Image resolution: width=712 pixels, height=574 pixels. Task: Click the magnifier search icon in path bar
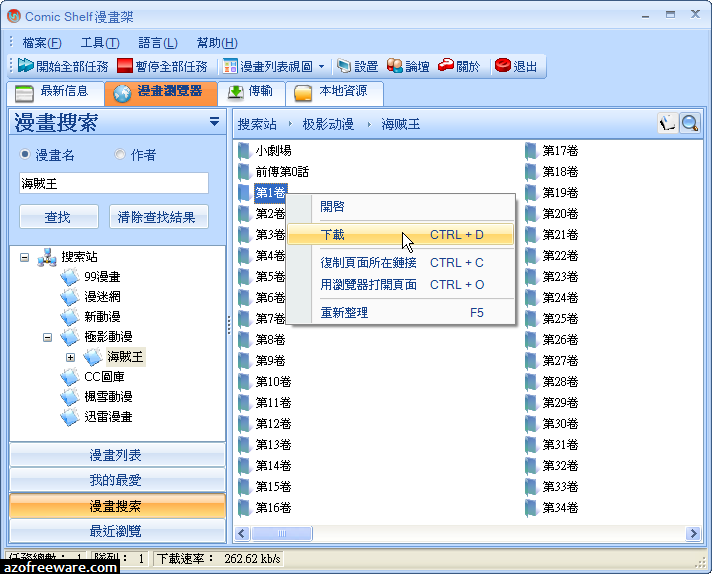tap(689, 123)
